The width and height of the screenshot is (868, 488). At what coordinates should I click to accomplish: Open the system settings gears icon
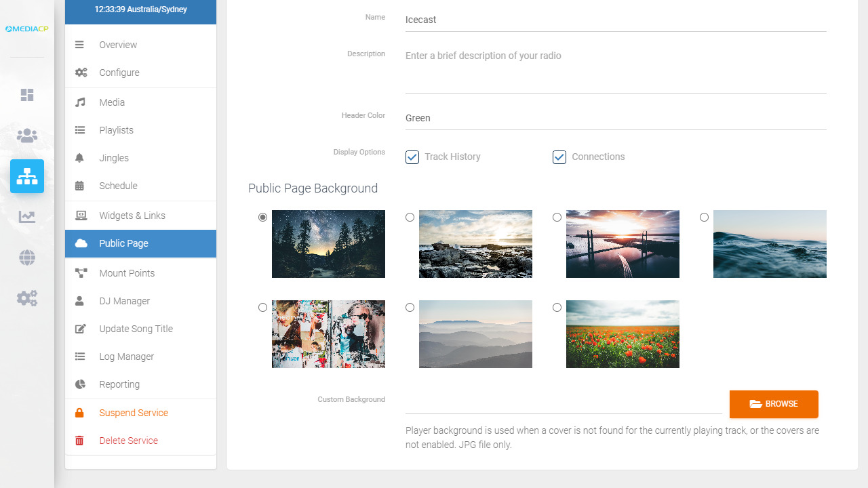coord(27,298)
